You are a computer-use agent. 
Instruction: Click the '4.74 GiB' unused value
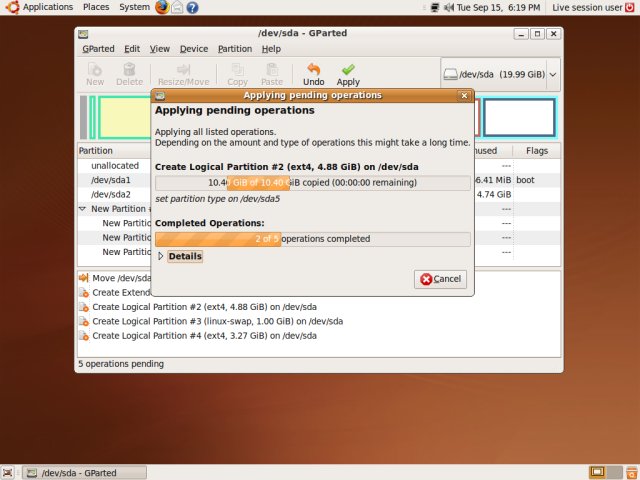(494, 194)
